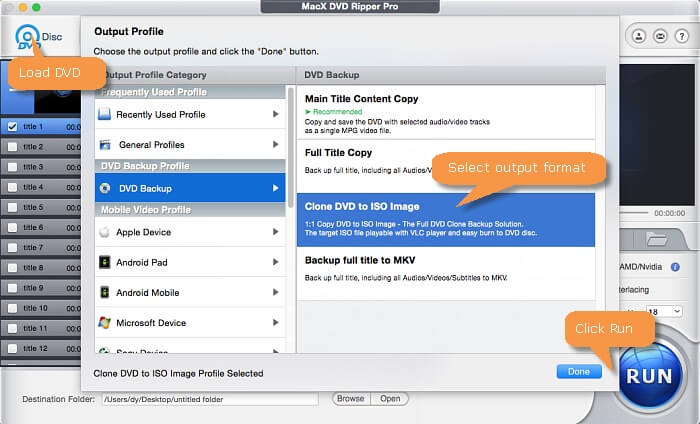The width and height of the screenshot is (700, 424).
Task: Uncheck the title 1 checkbox
Action: [12, 127]
